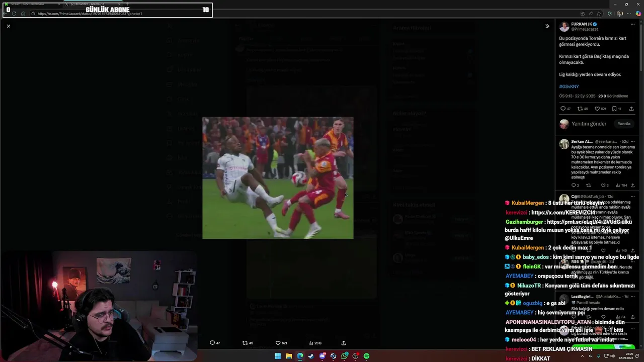Open more options on C@ll's reply

[632, 197]
